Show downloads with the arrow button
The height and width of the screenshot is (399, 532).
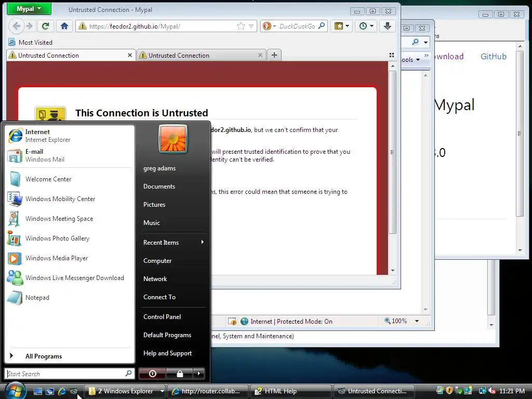point(388,26)
